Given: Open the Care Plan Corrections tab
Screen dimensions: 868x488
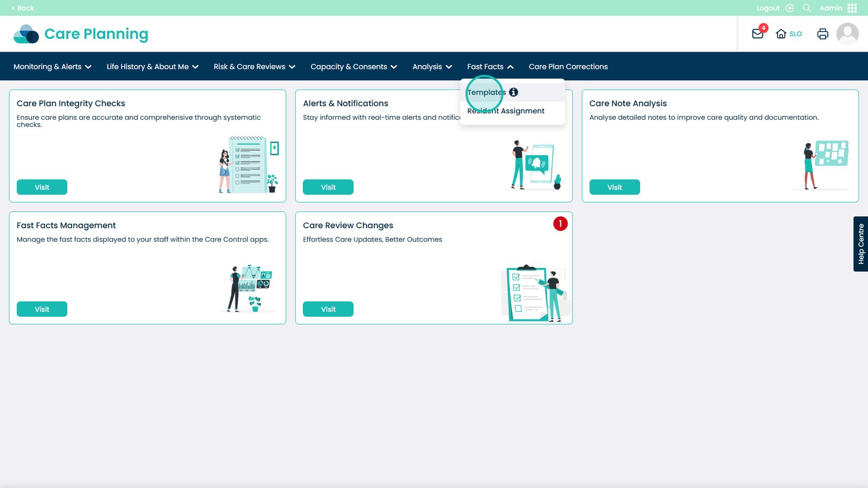Looking at the screenshot, I should coord(568,67).
